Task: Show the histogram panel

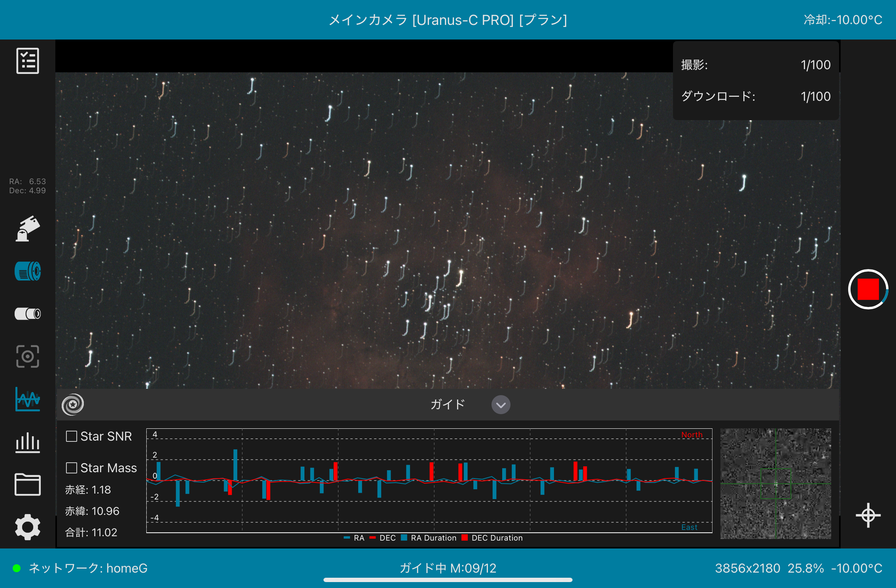Action: point(28,443)
